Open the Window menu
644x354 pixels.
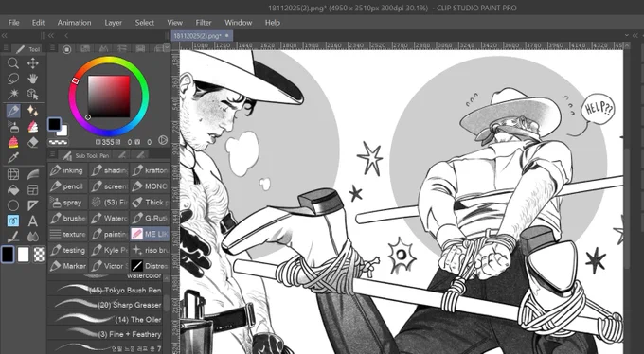tap(239, 23)
